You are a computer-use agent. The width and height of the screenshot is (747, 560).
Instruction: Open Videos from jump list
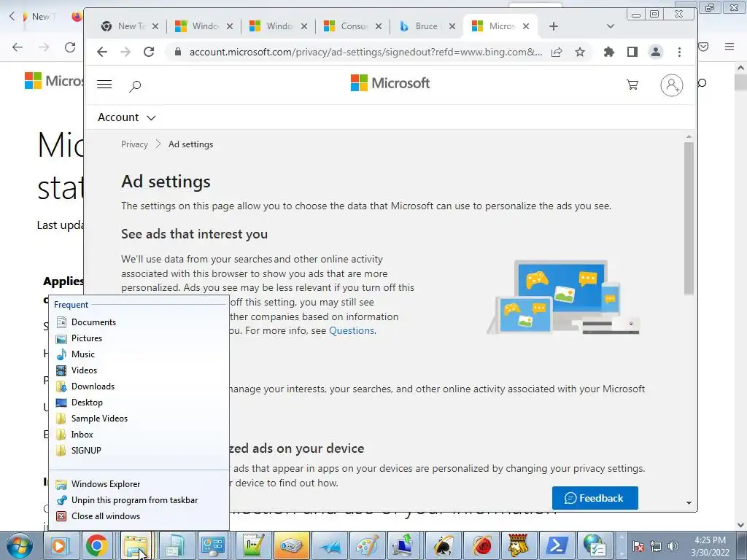(x=139, y=370)
